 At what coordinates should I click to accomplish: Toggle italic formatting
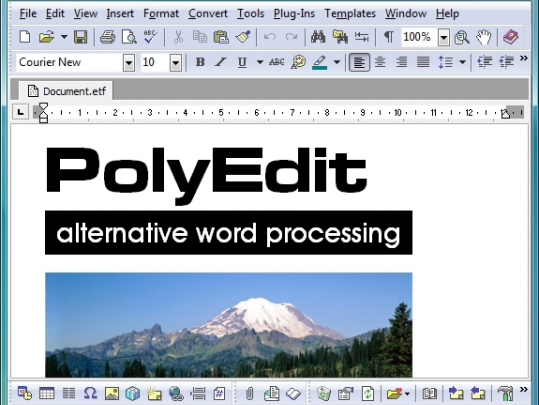point(220,62)
